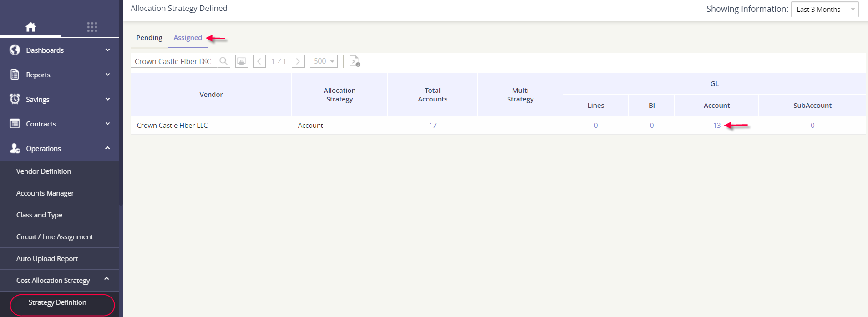The height and width of the screenshot is (317, 868).
Task: Click the Savings clock icon
Action: point(15,99)
